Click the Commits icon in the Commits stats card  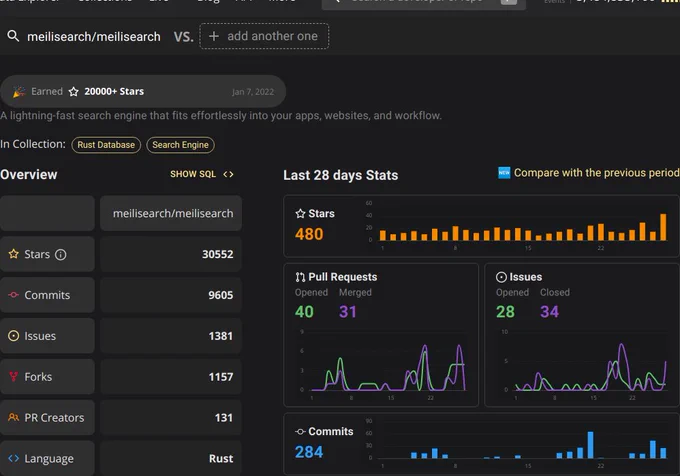(300, 431)
